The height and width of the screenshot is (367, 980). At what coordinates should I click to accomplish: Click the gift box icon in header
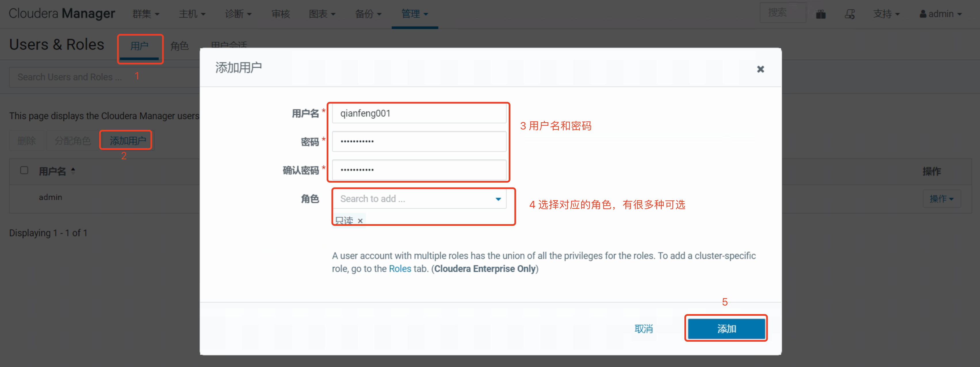pos(821,14)
